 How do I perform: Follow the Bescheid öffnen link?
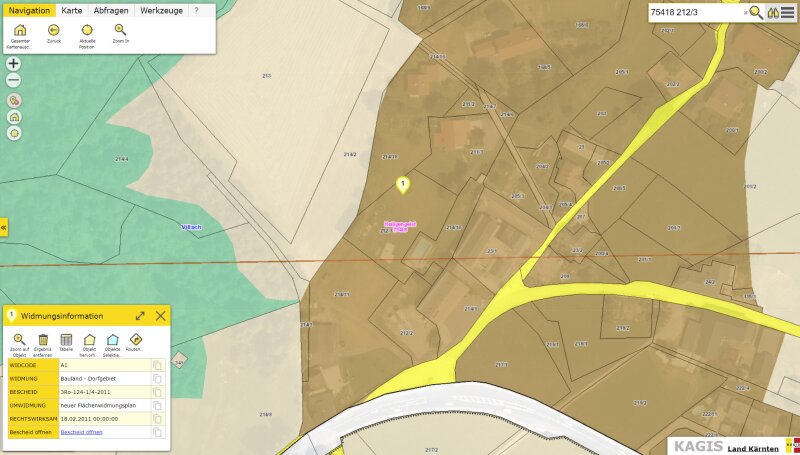click(x=81, y=432)
